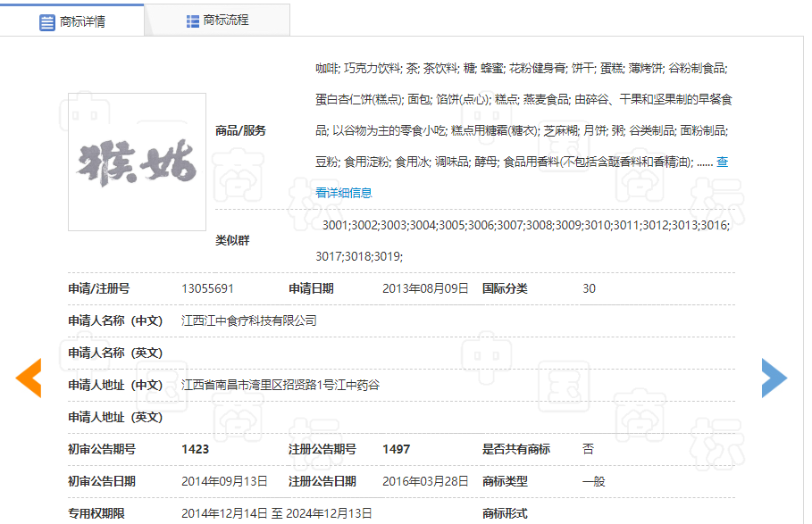Go to previous trademark with orange left arrow

[x=29, y=378]
